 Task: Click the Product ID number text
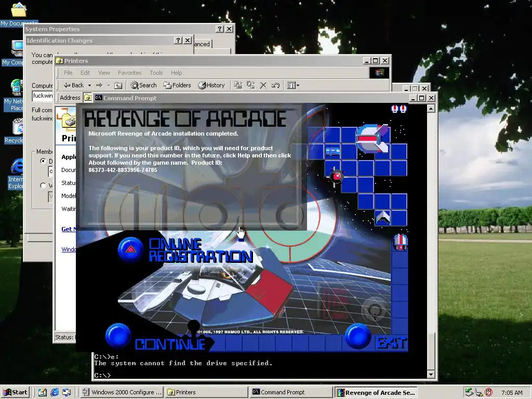pyautogui.click(x=123, y=170)
